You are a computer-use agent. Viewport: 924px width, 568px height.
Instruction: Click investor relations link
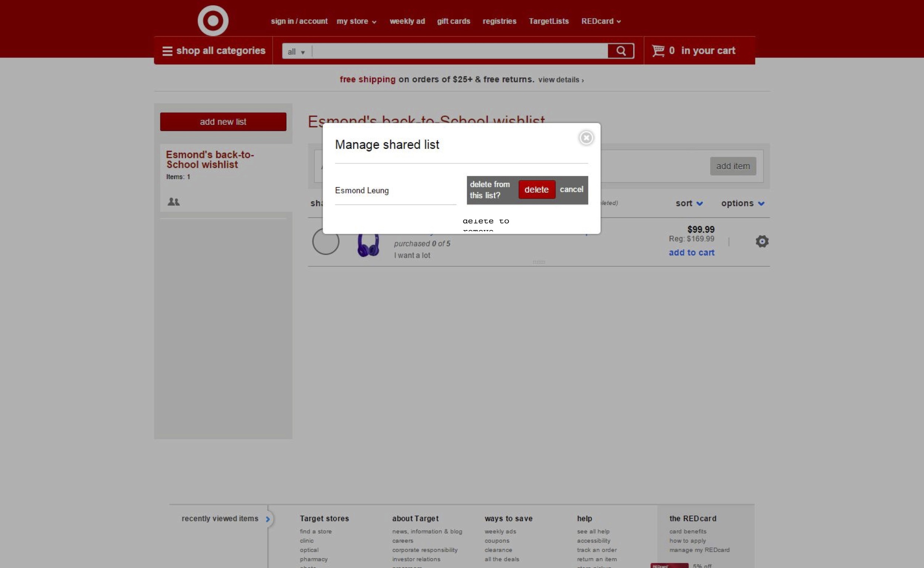tap(416, 559)
